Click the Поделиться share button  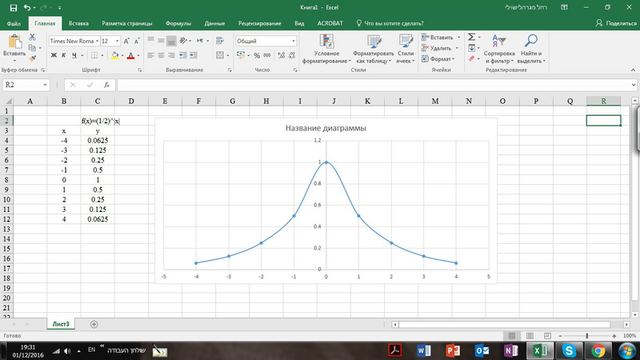click(x=616, y=23)
